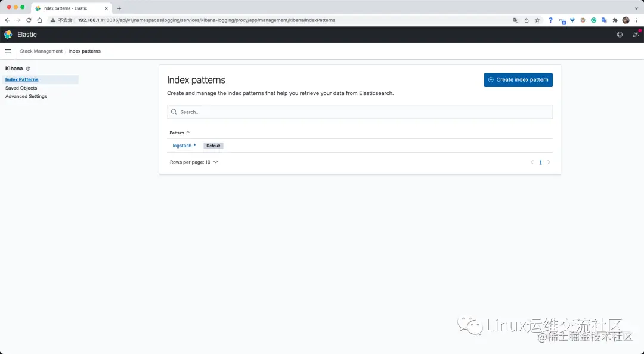The height and width of the screenshot is (354, 644).
Task: Click Create index pattern button
Action: (x=518, y=80)
